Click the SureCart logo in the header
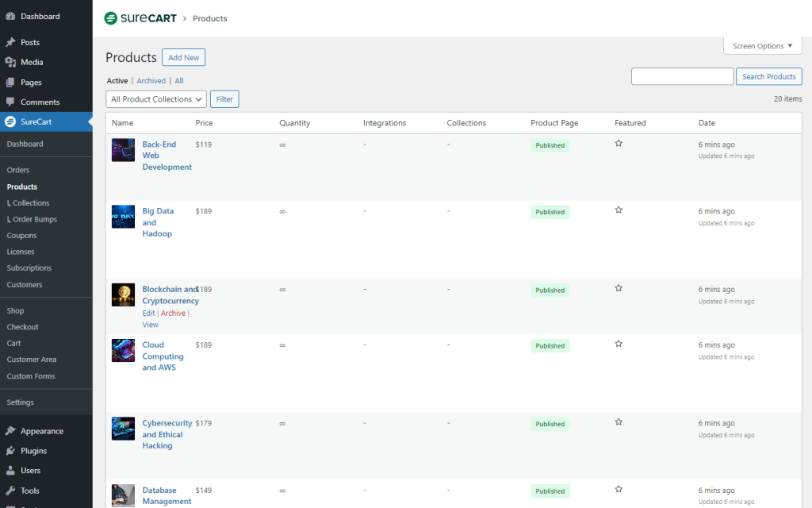Image resolution: width=812 pixels, height=508 pixels. [140, 18]
